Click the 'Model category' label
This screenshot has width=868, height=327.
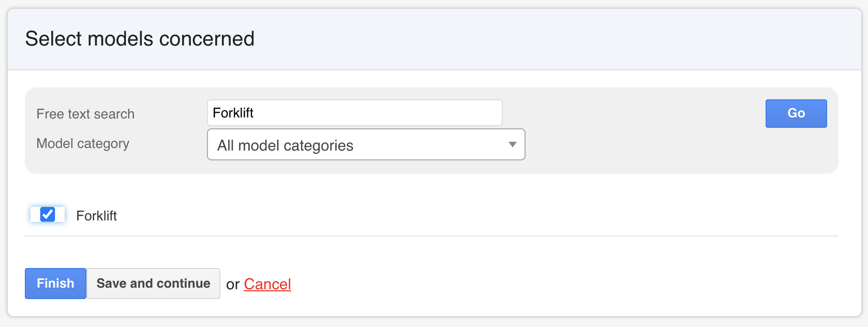[x=83, y=143]
